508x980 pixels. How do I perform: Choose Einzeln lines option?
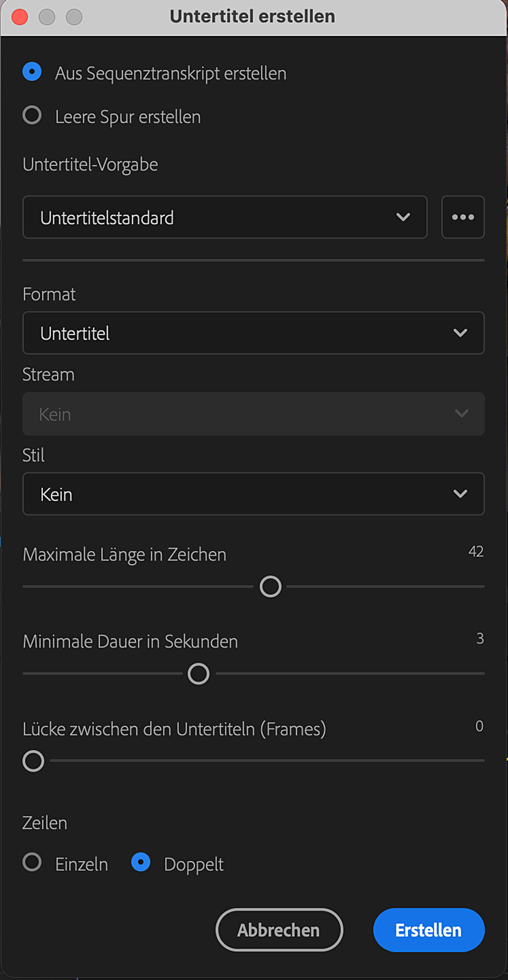[32, 862]
